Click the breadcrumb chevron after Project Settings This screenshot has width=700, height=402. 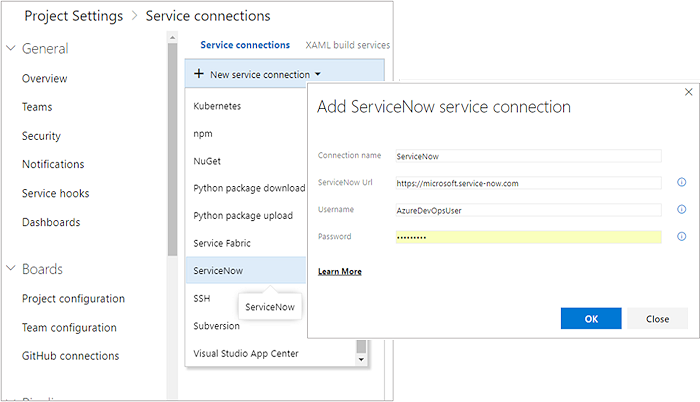coord(134,16)
